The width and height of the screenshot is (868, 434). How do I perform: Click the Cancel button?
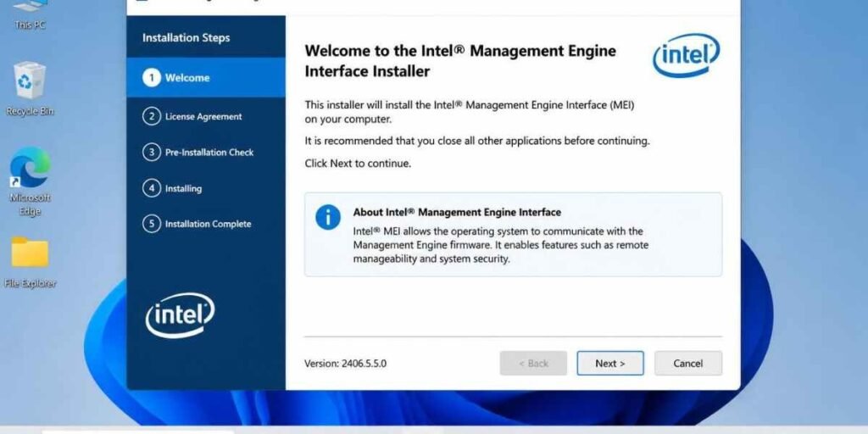tap(688, 363)
